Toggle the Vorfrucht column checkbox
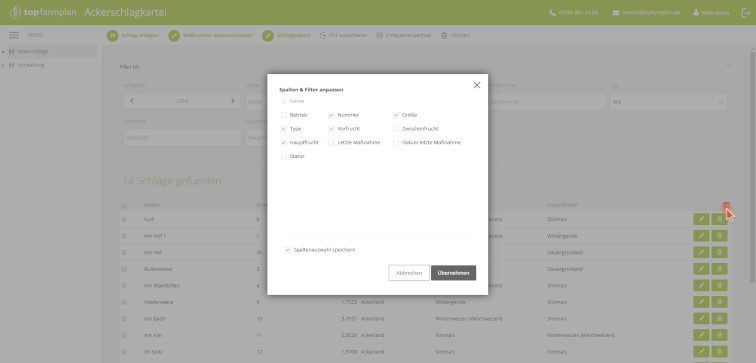Viewport: 756px width, 363px height. (331, 129)
